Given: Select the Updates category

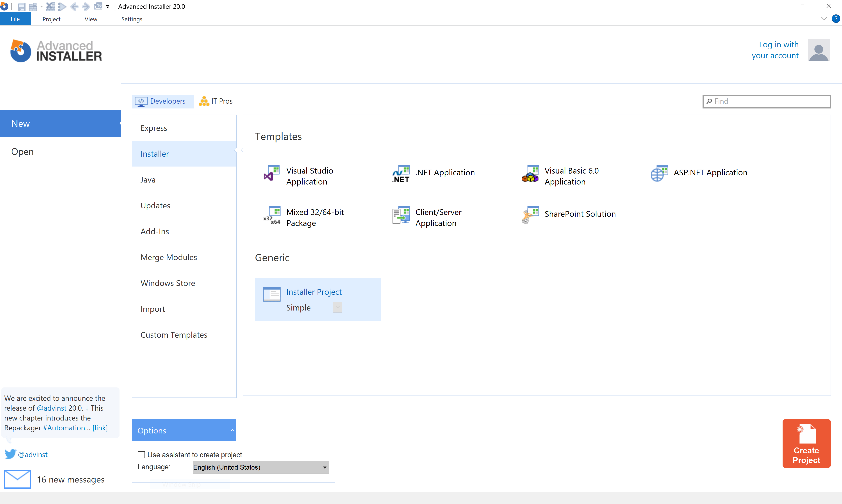Looking at the screenshot, I should click(184, 206).
